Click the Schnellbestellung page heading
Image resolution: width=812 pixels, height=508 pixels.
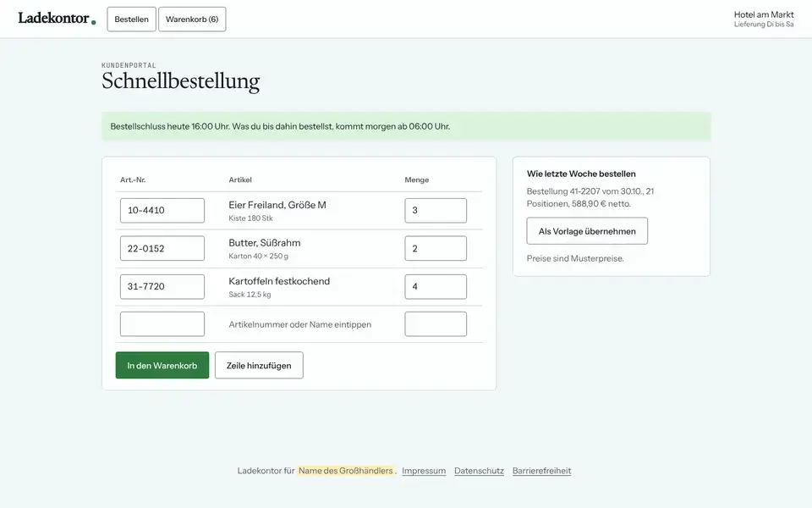tap(181, 81)
